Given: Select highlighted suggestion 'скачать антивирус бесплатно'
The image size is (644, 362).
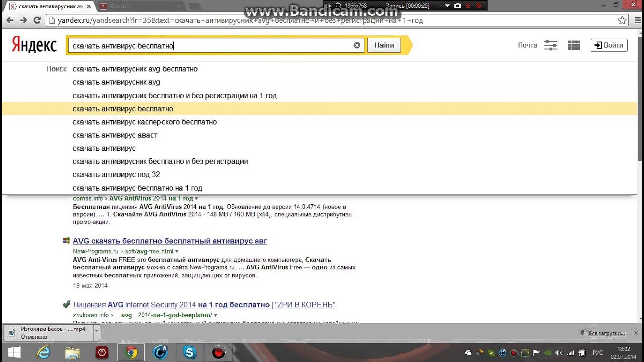Looking at the screenshot, I should (319, 109).
